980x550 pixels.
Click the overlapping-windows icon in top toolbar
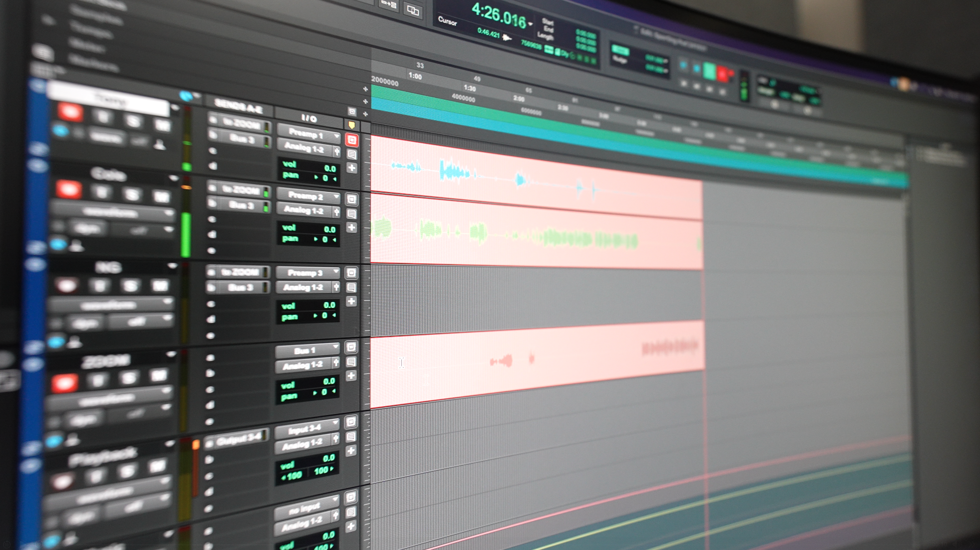[413, 10]
